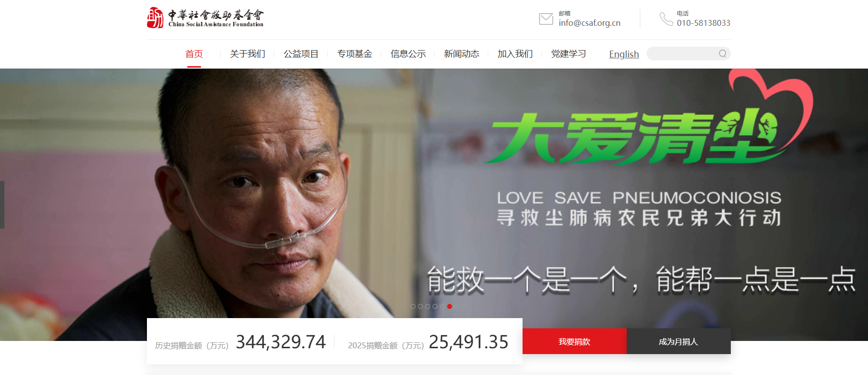Viewport: 868px width, 375px height.
Task: Click the 成为月捐人 button
Action: pyautogui.click(x=679, y=341)
